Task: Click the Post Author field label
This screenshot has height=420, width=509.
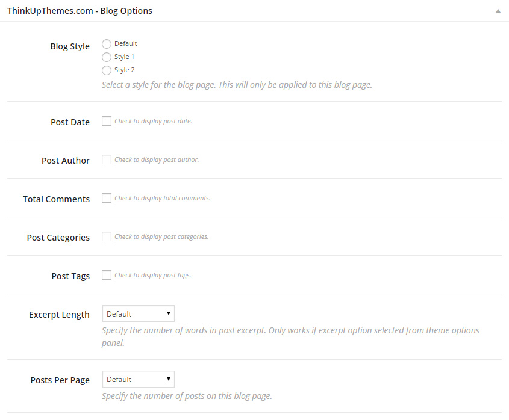Action: [66, 161]
